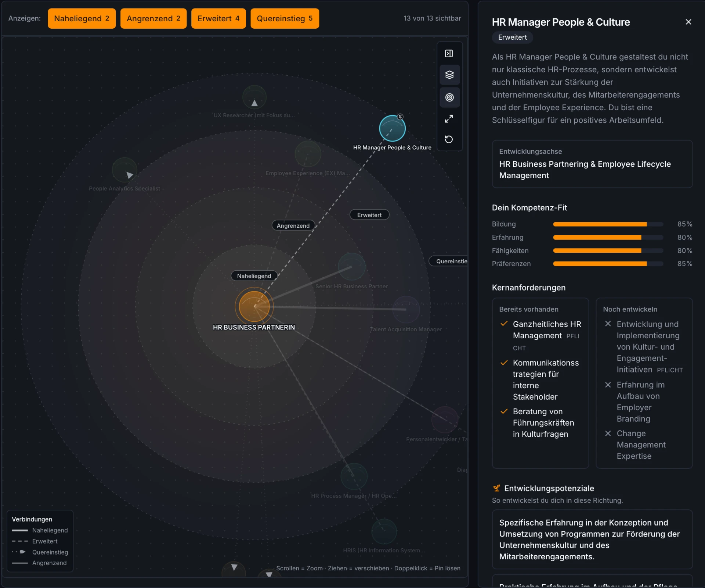Viewport: 705px width, 588px height.
Task: Toggle the Angrenzend 2 filter
Action: tap(153, 18)
